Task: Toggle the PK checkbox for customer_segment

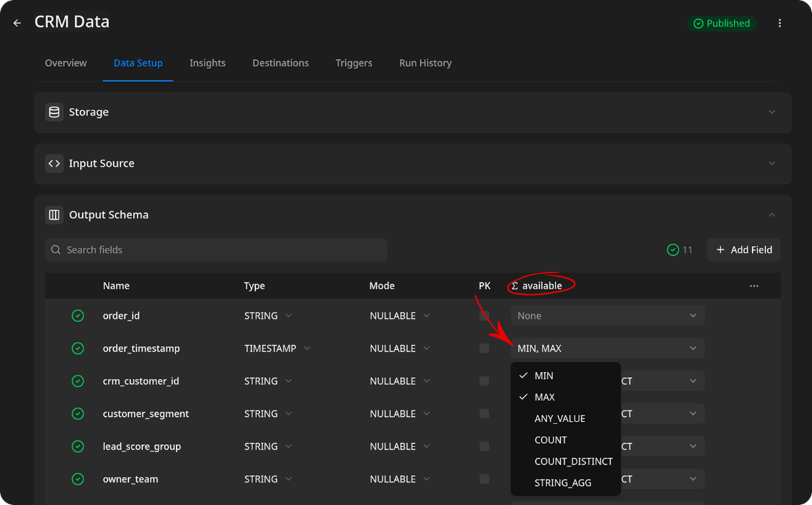Action: point(485,414)
